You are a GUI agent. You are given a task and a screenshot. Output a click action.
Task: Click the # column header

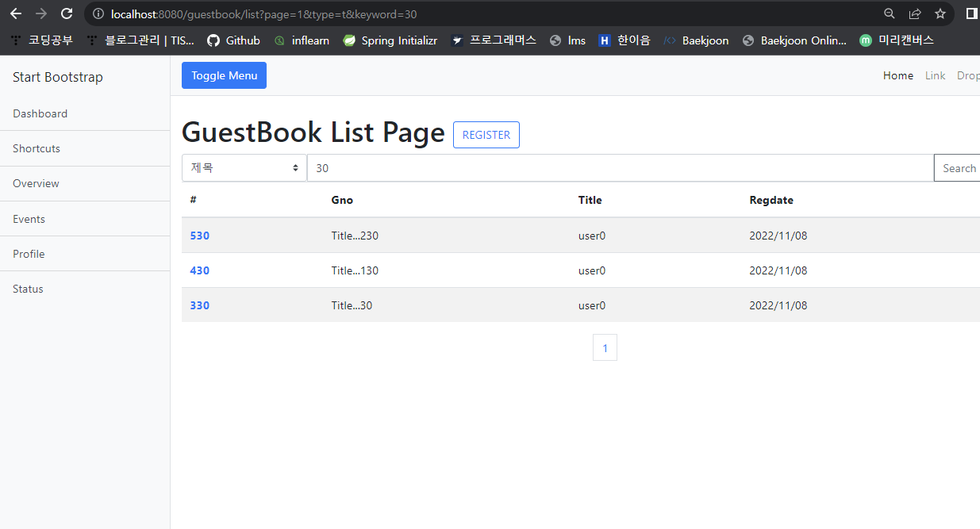click(194, 200)
